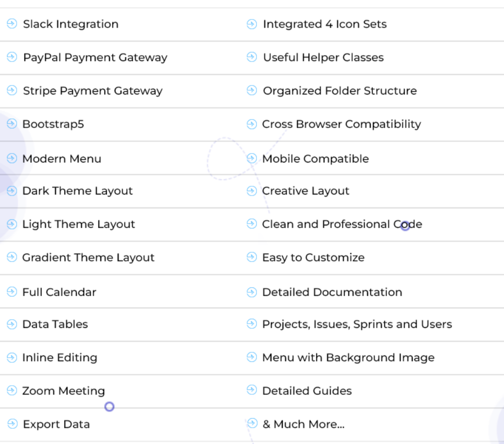
Task: Click Gradient Theme Layout feature text
Action: pos(88,258)
